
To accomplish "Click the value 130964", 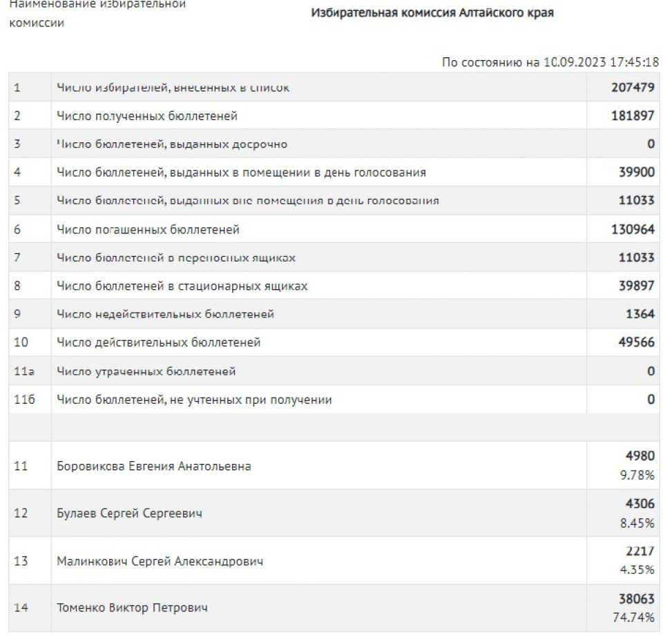I will [633, 229].
